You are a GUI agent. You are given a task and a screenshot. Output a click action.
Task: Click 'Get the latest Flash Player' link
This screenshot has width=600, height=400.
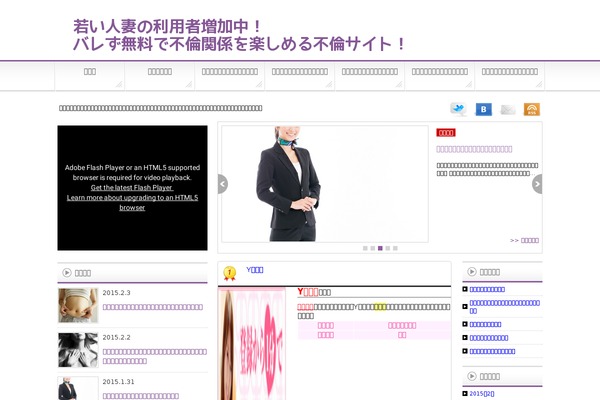point(132,188)
